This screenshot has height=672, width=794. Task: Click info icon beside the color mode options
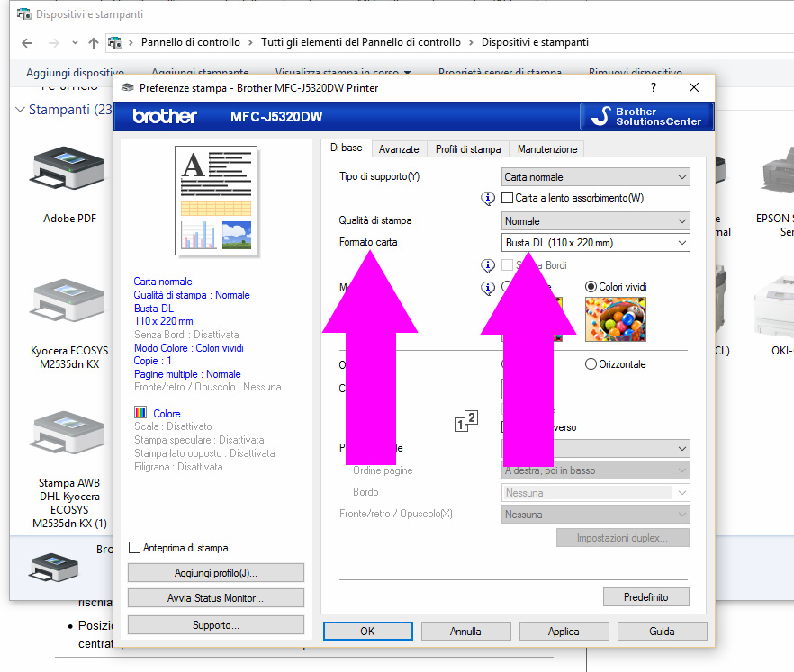(488, 288)
